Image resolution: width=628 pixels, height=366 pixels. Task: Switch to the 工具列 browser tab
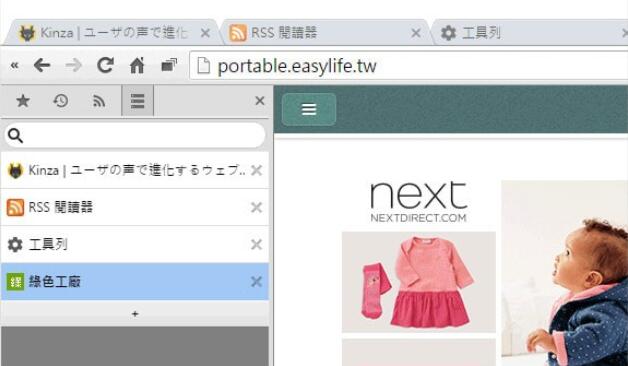[x=529, y=32]
